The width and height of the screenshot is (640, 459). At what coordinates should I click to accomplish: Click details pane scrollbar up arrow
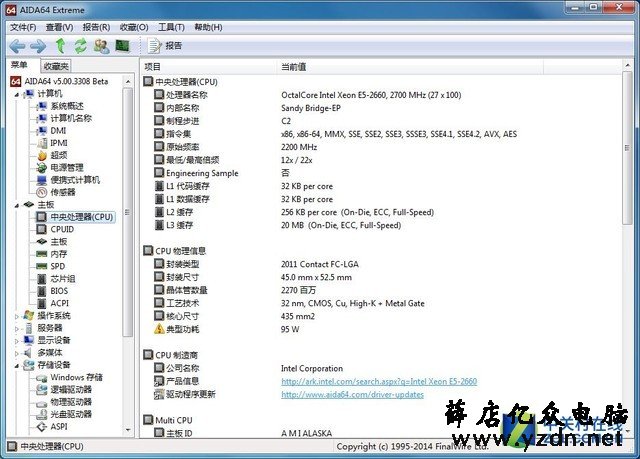(627, 66)
